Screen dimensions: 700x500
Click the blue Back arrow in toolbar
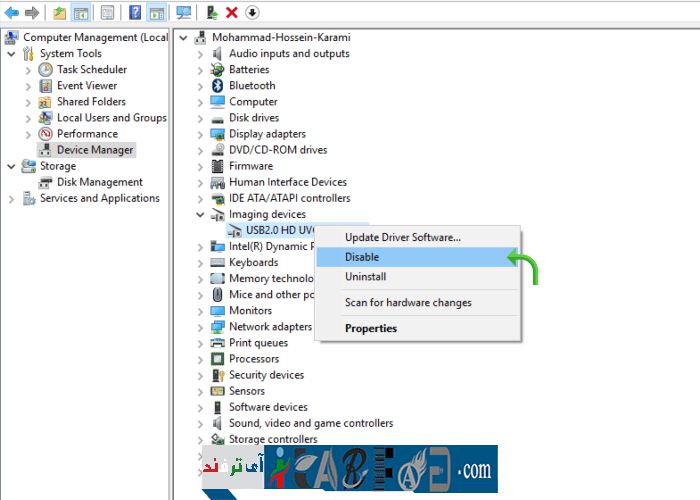pyautogui.click(x=12, y=13)
